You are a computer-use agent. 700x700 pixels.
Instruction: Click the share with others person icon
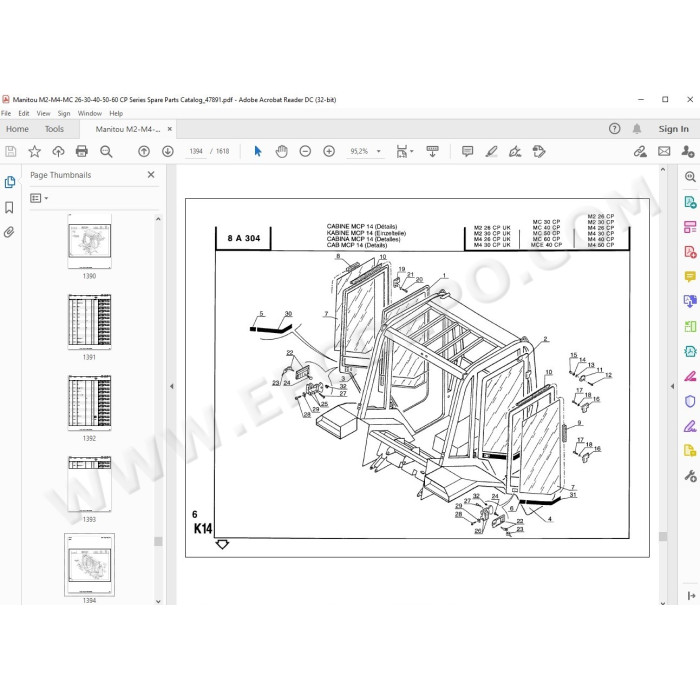(688, 151)
